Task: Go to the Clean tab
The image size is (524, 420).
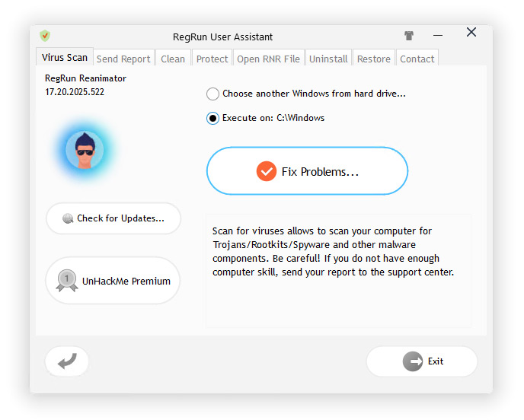Action: [x=173, y=59]
